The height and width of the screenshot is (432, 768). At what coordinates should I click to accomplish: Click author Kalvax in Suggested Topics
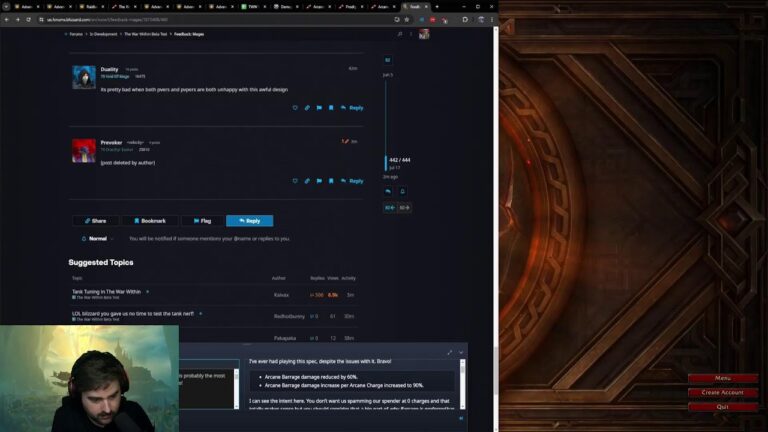(x=281, y=295)
